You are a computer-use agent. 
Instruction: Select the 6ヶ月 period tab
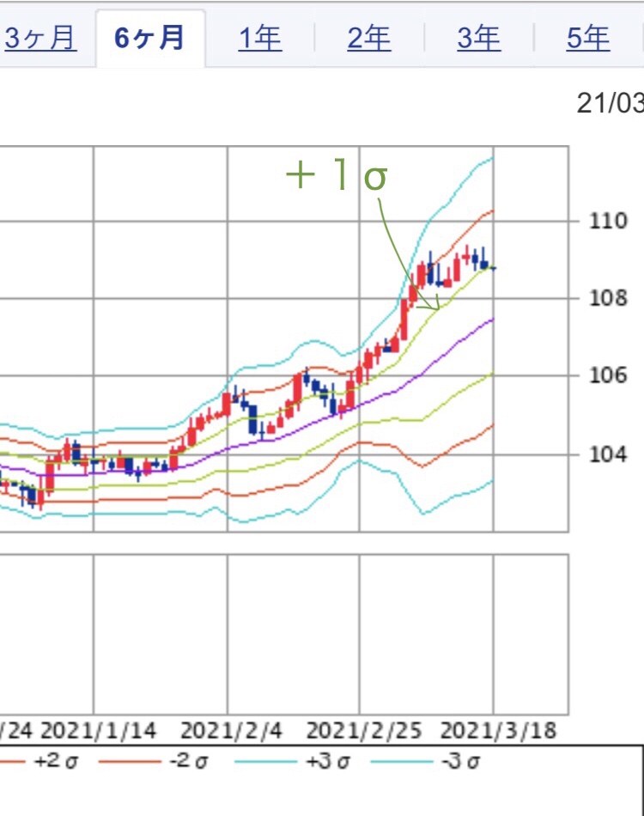point(149,39)
